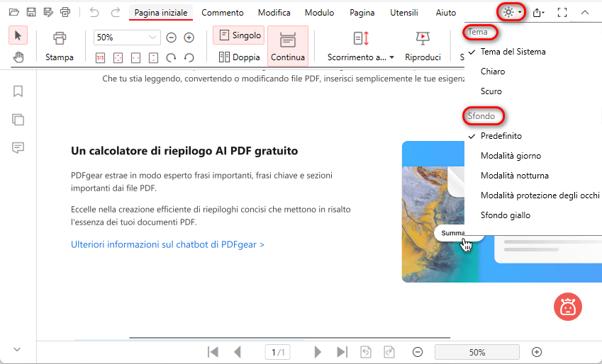Open the share dropdown icon
Image resolution: width=602 pixels, height=364 pixels.
[538, 13]
